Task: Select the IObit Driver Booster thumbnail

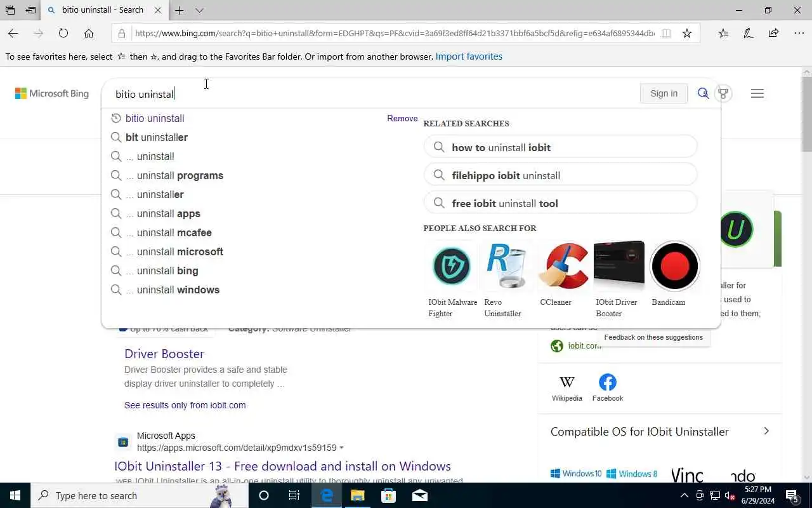Action: (x=619, y=265)
